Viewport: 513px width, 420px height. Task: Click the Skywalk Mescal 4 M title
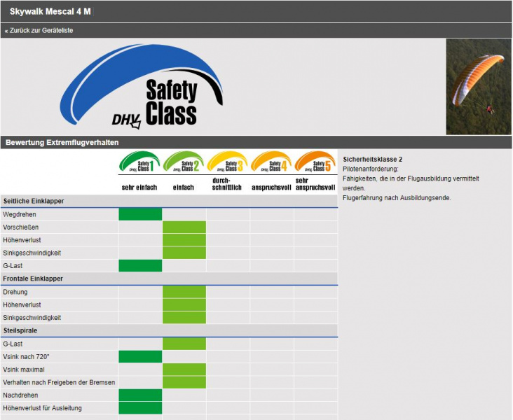pyautogui.click(x=50, y=11)
